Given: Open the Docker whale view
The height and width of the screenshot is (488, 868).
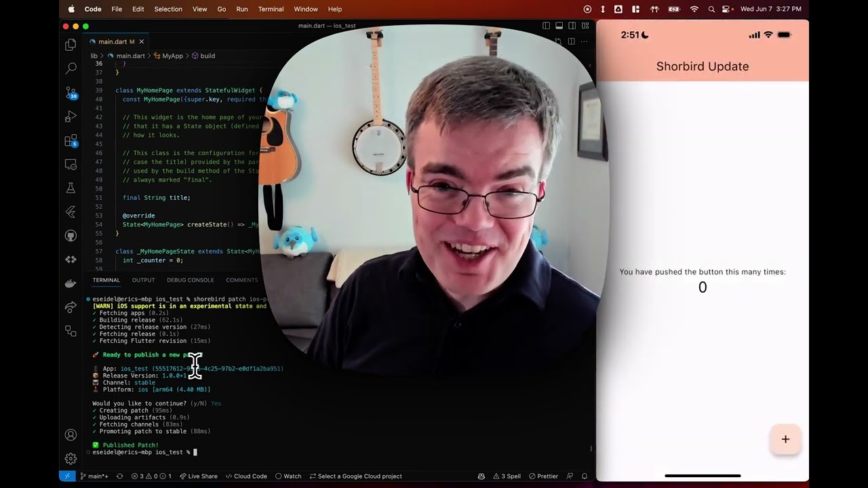Looking at the screenshot, I should 71,283.
